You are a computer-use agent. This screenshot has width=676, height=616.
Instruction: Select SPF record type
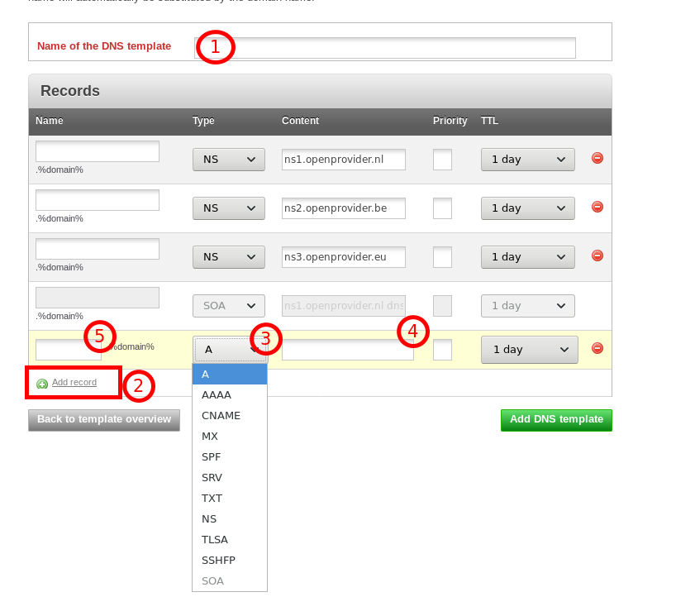(x=230, y=456)
